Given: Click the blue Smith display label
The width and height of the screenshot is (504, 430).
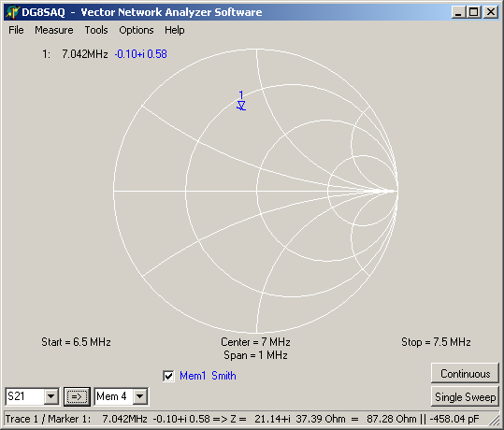Looking at the screenshot, I should click(x=223, y=376).
